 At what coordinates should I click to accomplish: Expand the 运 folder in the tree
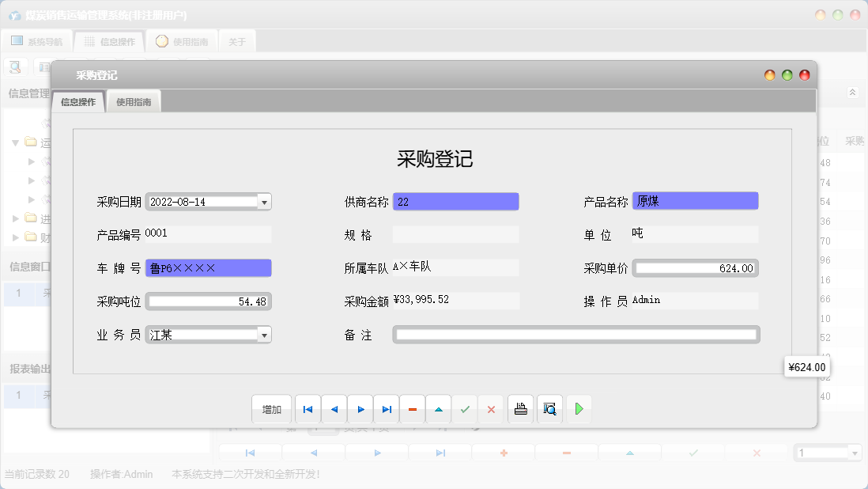[16, 142]
